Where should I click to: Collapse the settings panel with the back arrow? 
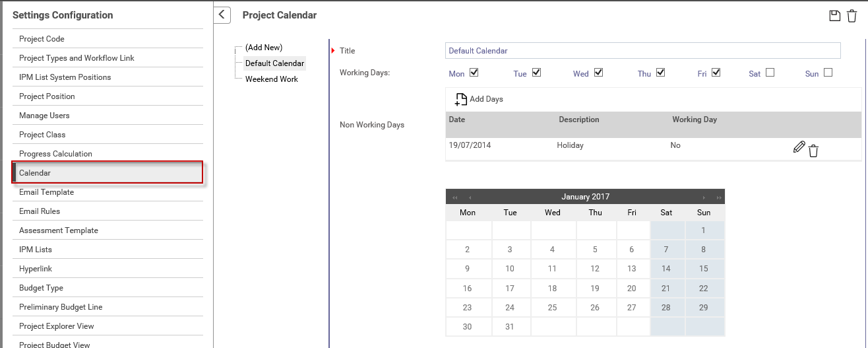(x=222, y=15)
